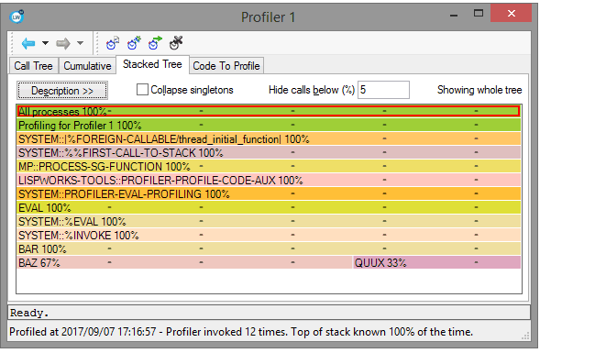Screen dimensions: 595x364
Task: Select the PROFILER-PROFILE-CODE-AUX 100% bar
Action: pyautogui.click(x=269, y=180)
